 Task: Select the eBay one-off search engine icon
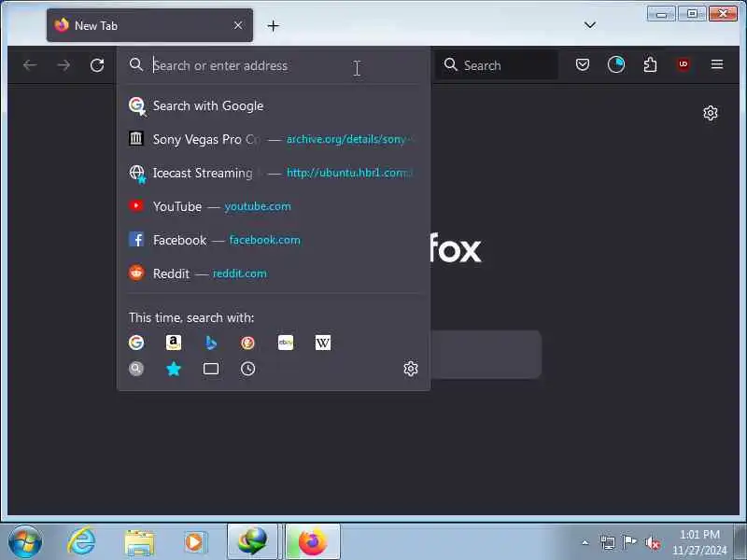point(286,343)
